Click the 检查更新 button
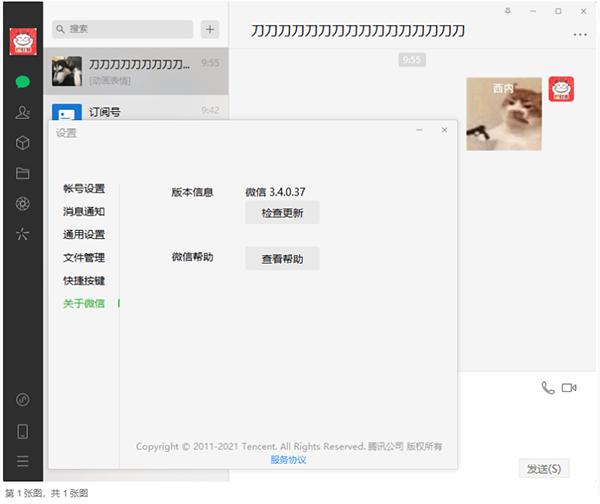The height and width of the screenshot is (504, 600). point(282,212)
